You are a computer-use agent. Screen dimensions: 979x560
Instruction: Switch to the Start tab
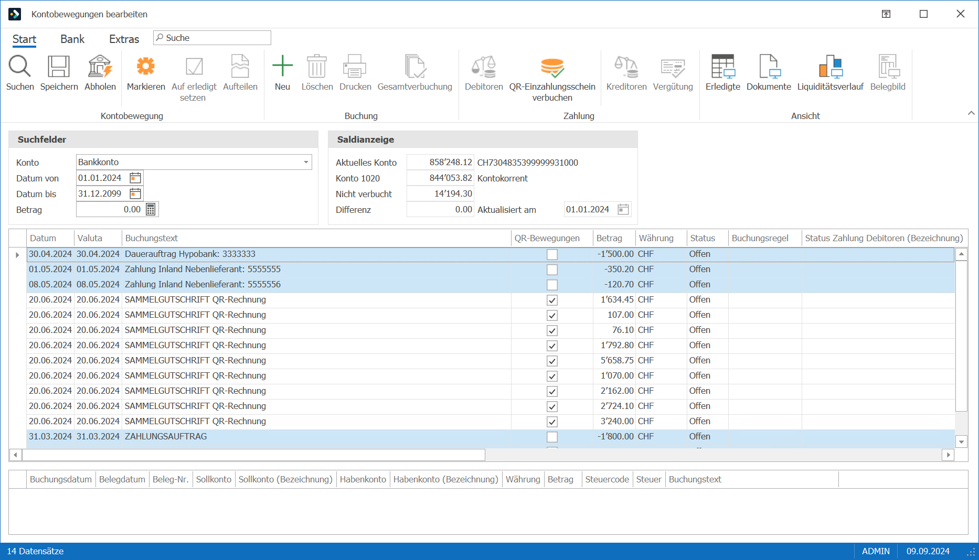coord(24,39)
